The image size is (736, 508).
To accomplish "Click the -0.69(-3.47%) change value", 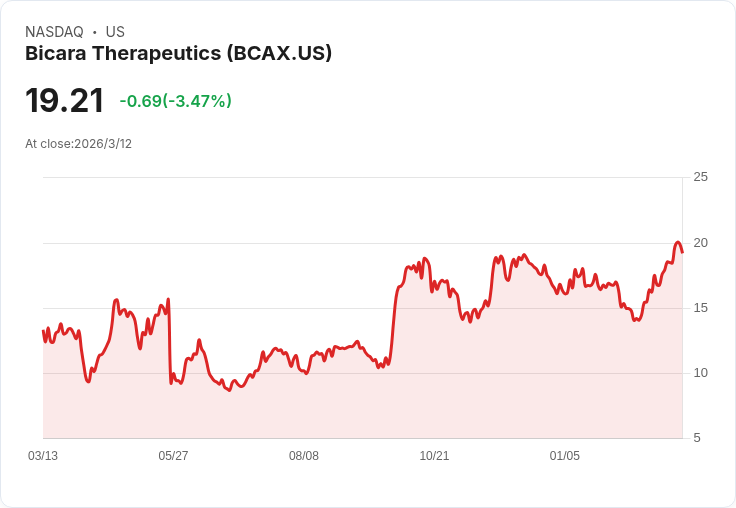I will pyautogui.click(x=176, y=101).
